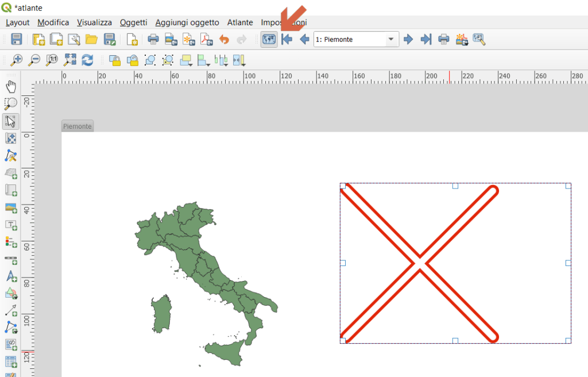Go to the last atlas feature
This screenshot has height=377, width=588.
point(425,40)
